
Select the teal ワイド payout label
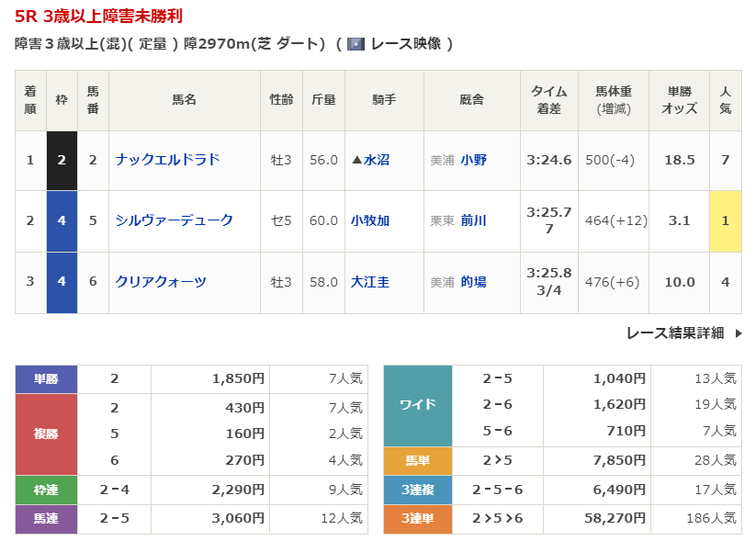[x=417, y=404]
